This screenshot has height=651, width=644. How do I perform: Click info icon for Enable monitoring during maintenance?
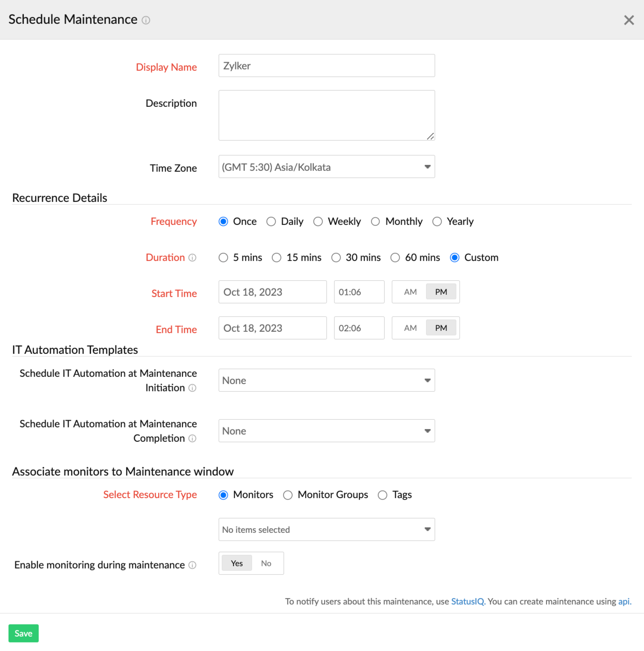[x=192, y=565]
